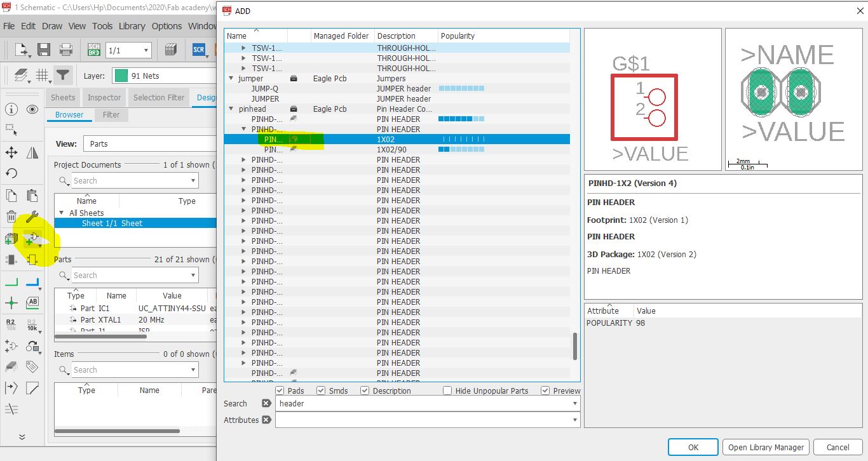
Task: Click the Info tool icon
Action: pyautogui.click(x=11, y=109)
